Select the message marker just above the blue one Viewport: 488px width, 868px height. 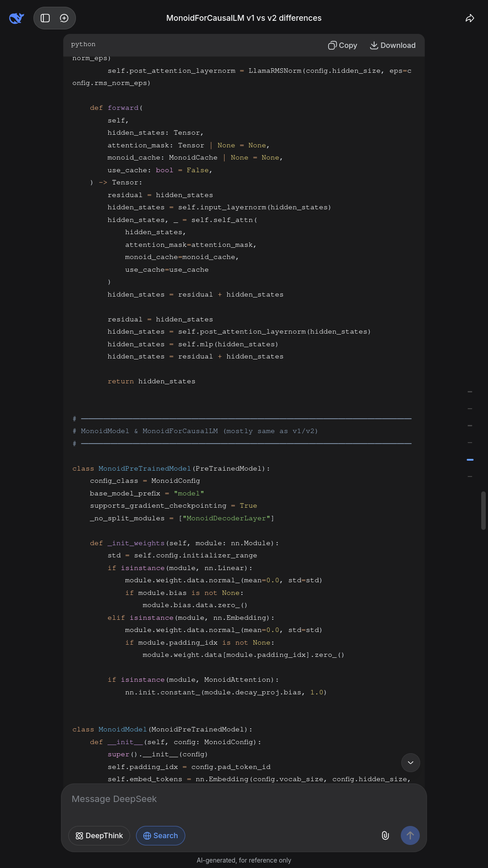pyautogui.click(x=470, y=443)
